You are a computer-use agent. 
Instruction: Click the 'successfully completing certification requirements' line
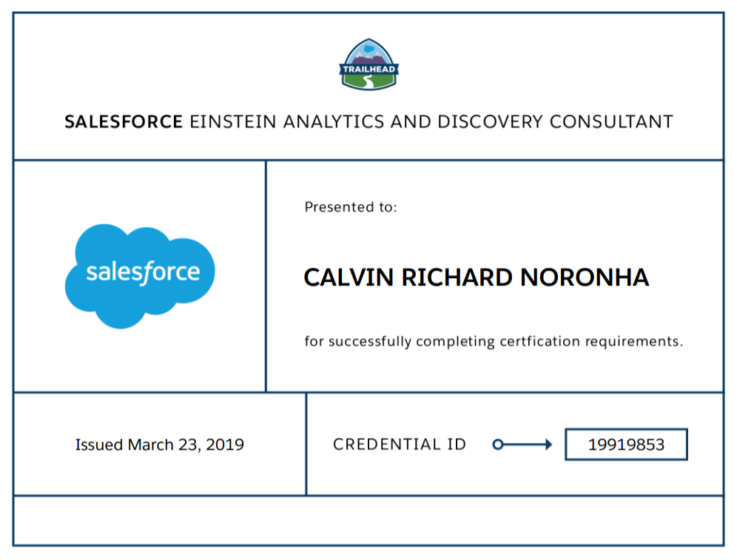click(x=494, y=341)
